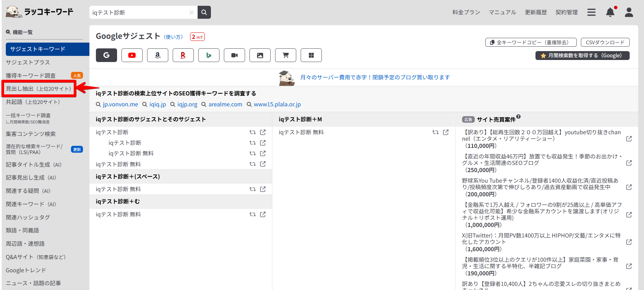Select the video search suggest icon
644x290 pixels.
(234, 55)
